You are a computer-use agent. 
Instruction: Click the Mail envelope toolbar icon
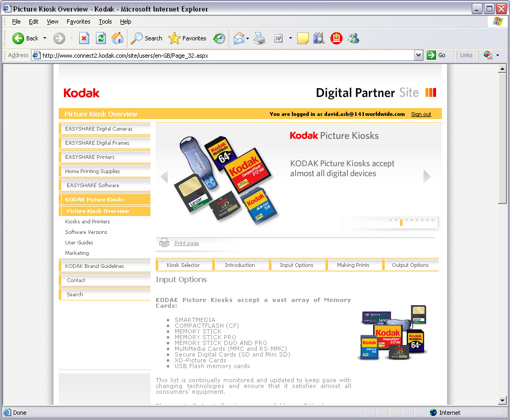pyautogui.click(x=238, y=38)
